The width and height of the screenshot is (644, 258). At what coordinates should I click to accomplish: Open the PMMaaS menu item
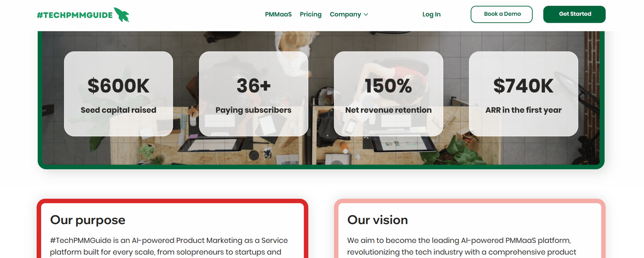click(x=278, y=14)
